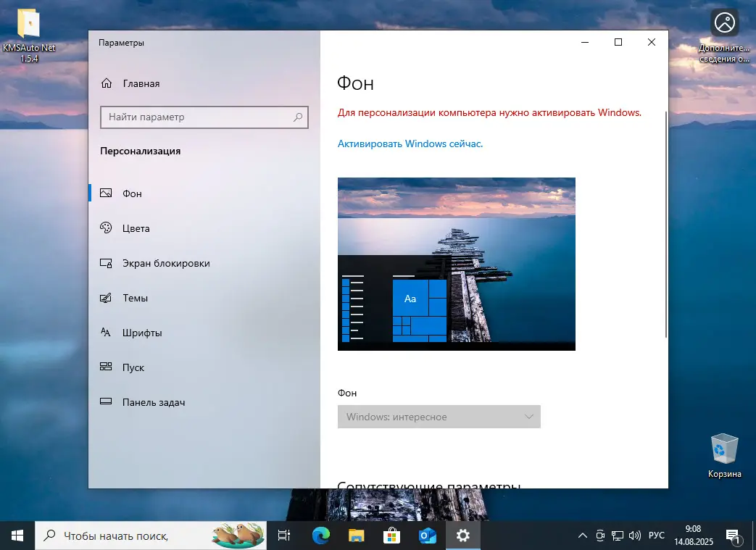Open Task View on the taskbar
The width and height of the screenshot is (756, 550).
(283, 535)
